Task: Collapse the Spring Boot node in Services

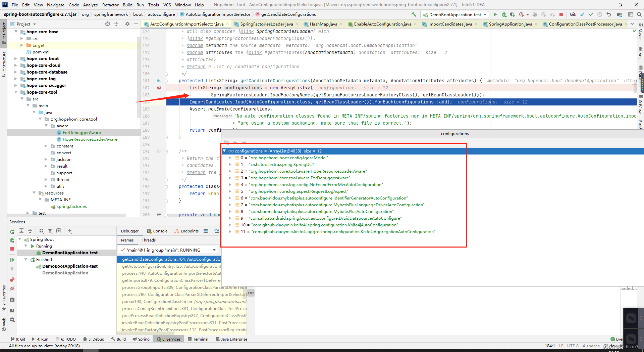Action: (x=20, y=239)
